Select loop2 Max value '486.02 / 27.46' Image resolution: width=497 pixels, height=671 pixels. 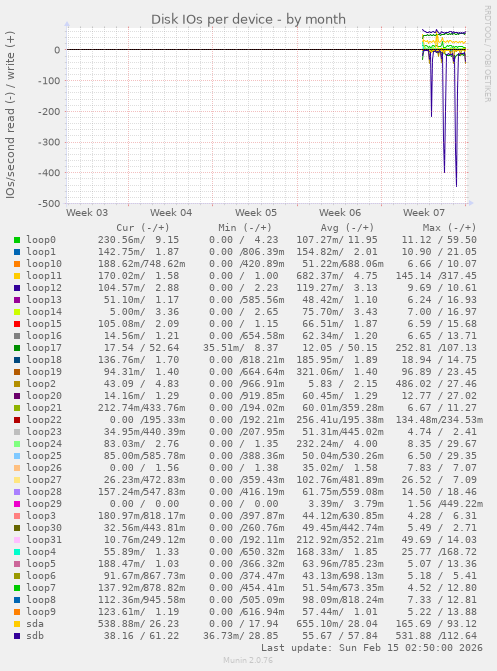click(436, 383)
